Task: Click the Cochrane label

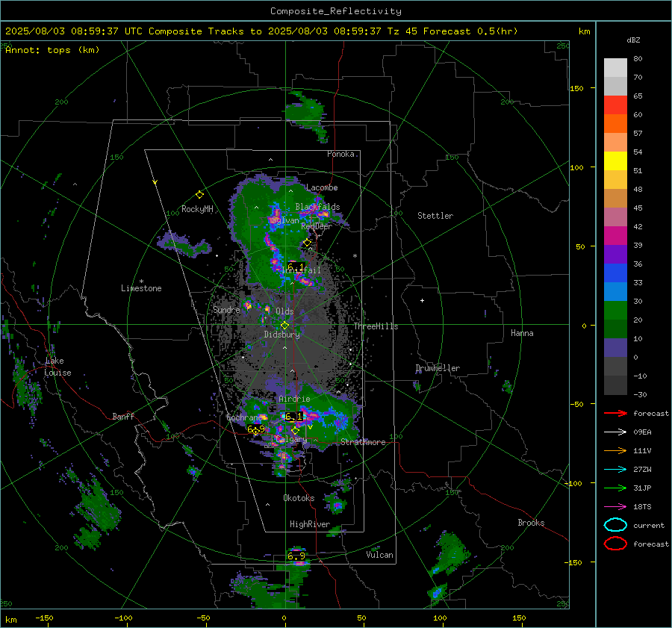Action: (x=244, y=417)
